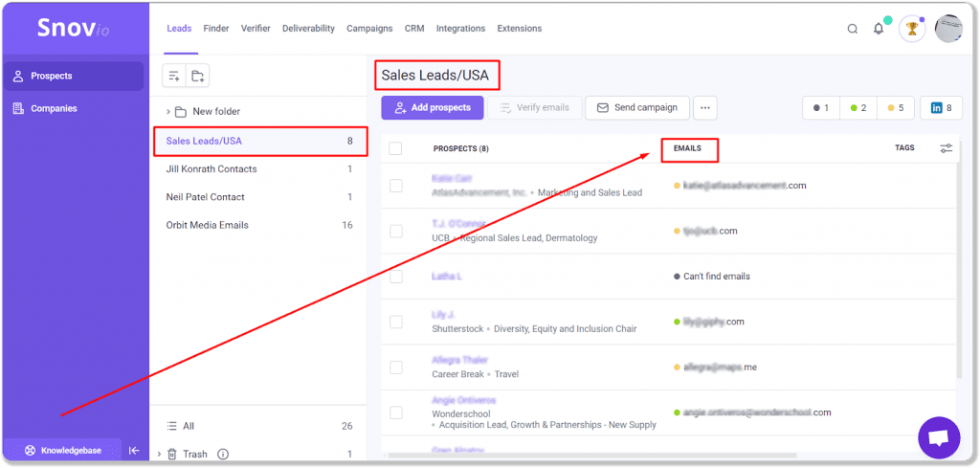Click the add new list icon

point(173,77)
